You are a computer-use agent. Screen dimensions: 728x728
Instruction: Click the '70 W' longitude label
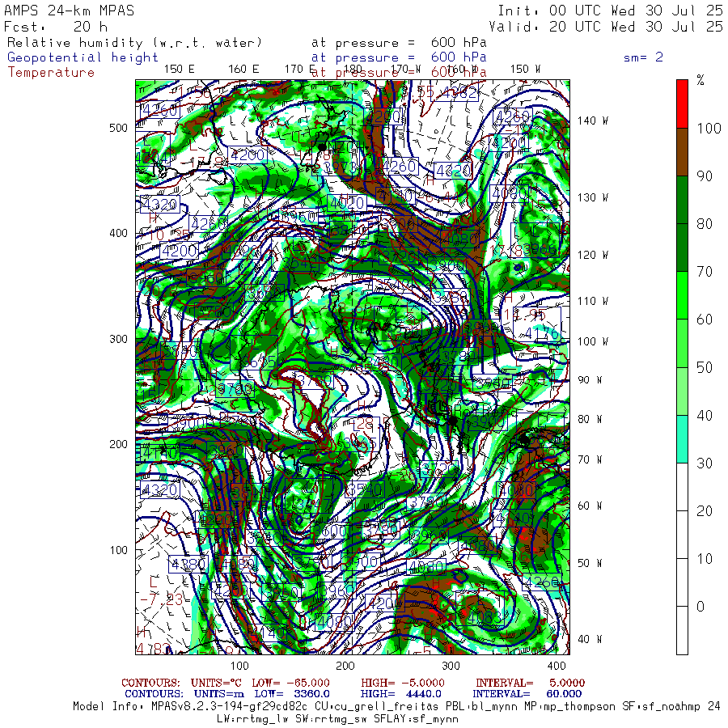[x=590, y=459]
